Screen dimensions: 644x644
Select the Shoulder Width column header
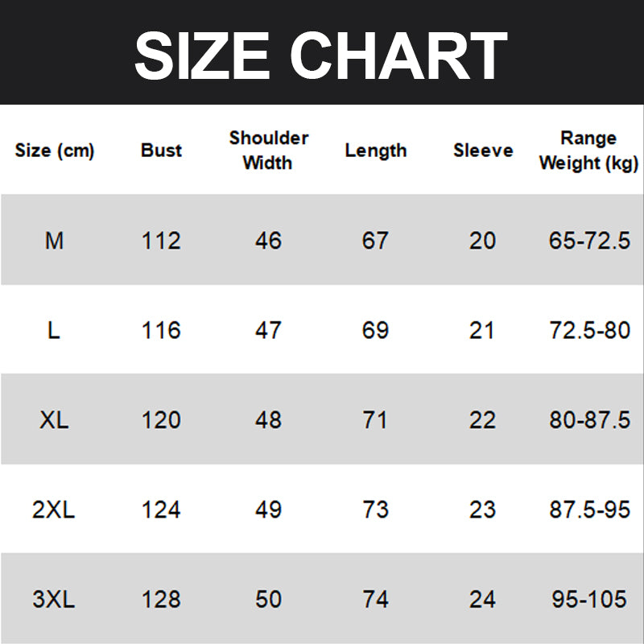(268, 151)
